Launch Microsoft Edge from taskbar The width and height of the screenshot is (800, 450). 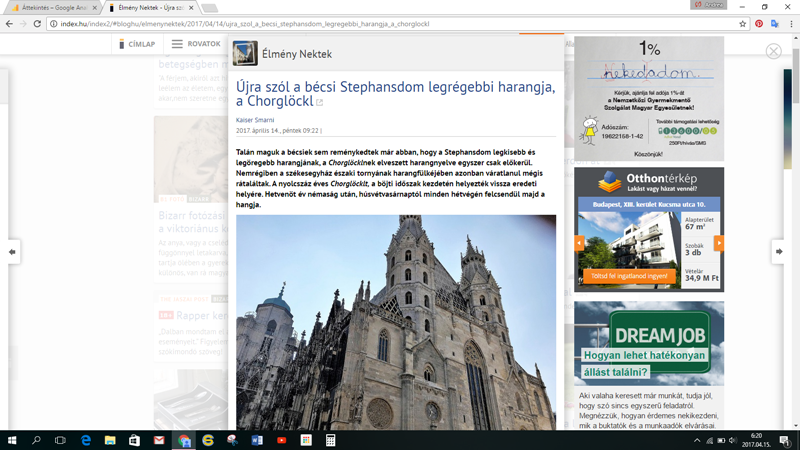click(x=85, y=440)
